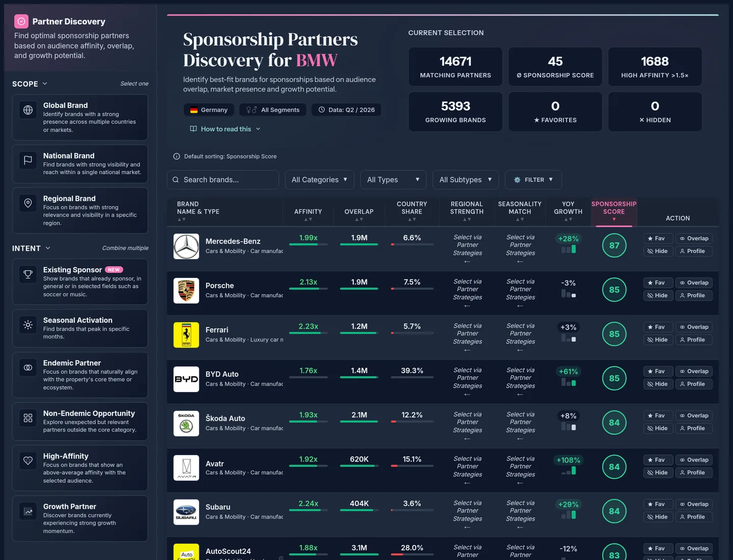The width and height of the screenshot is (733, 560).
Task: Click the chart icon on Growth Partner
Action: pyautogui.click(x=28, y=511)
